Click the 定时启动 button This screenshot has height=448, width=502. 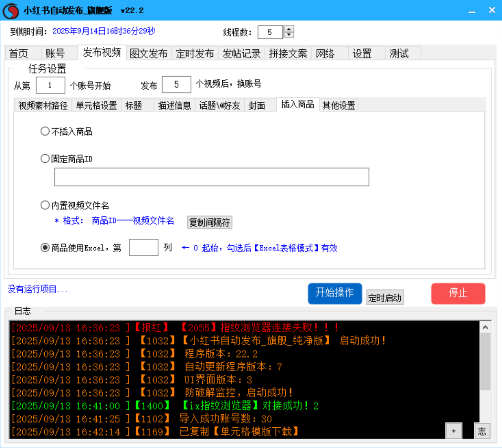point(385,297)
